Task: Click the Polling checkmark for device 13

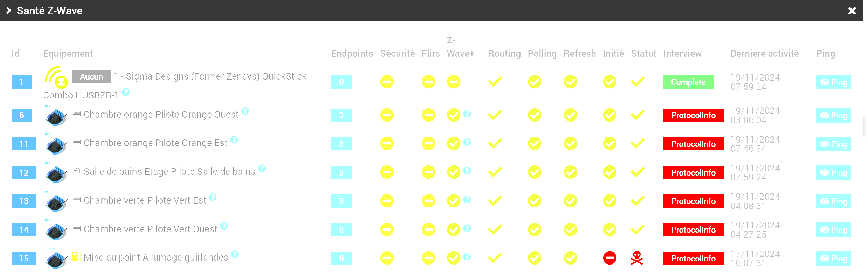Action: click(535, 201)
